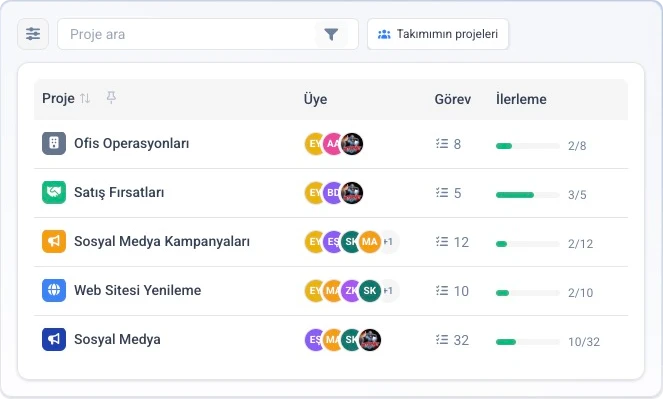
Task: Click the SK avatar in Web Sitesi Yenileme row
Action: click(x=370, y=291)
